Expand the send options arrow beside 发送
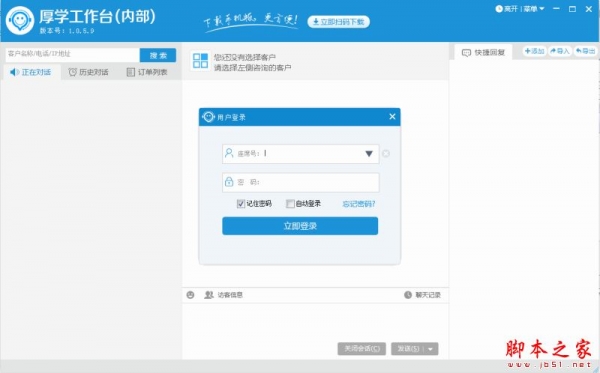The image size is (600, 373). click(x=431, y=349)
